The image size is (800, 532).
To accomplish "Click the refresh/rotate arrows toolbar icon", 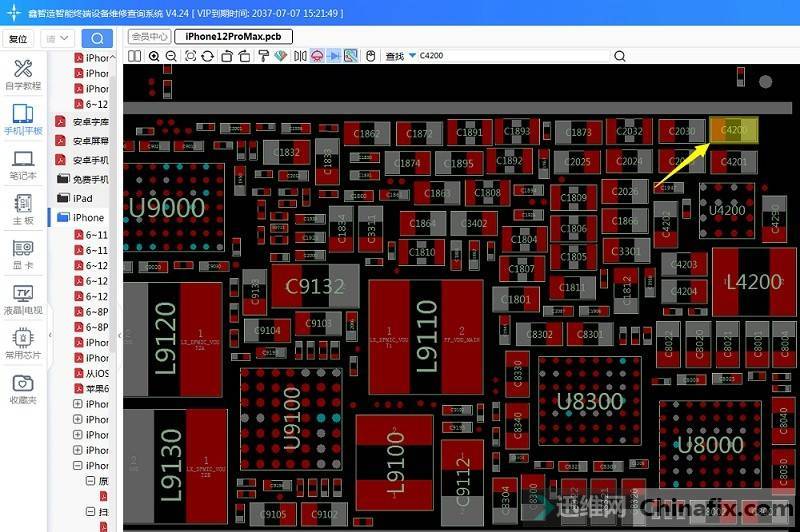I will [x=207, y=56].
